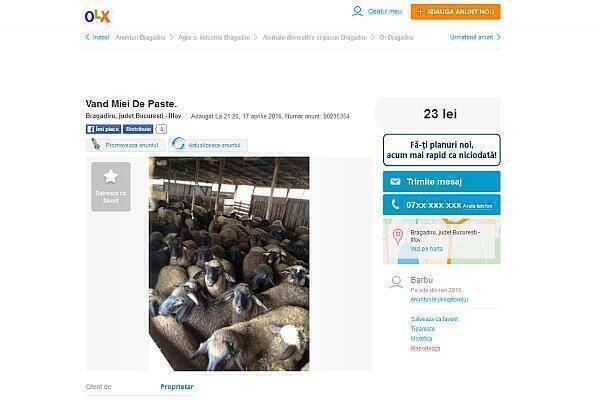The height and width of the screenshot is (400, 600).
Task: Click the OLX logo
Action: coord(97,16)
